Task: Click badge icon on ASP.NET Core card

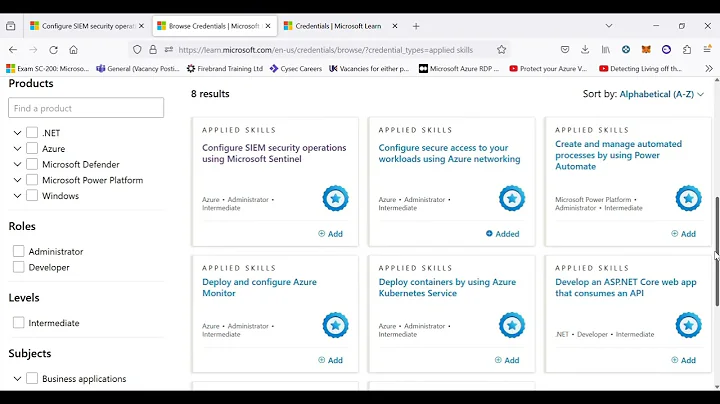Action: coord(688,325)
